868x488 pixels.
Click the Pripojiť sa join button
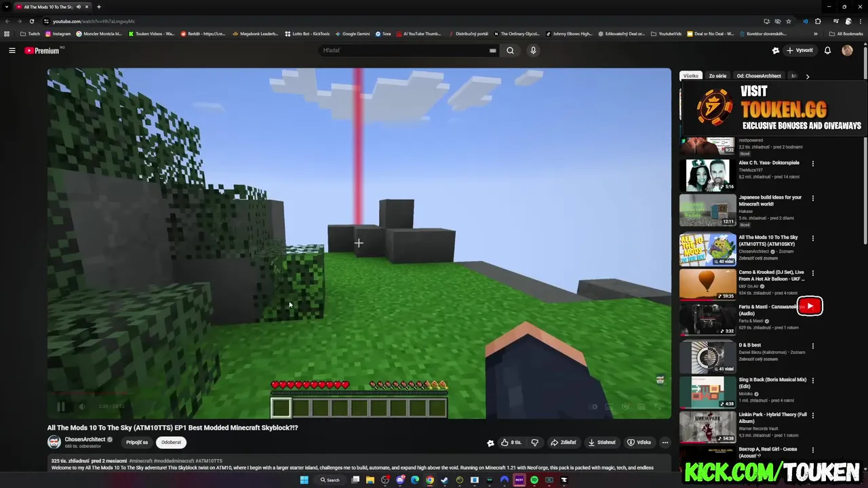pos(137,443)
